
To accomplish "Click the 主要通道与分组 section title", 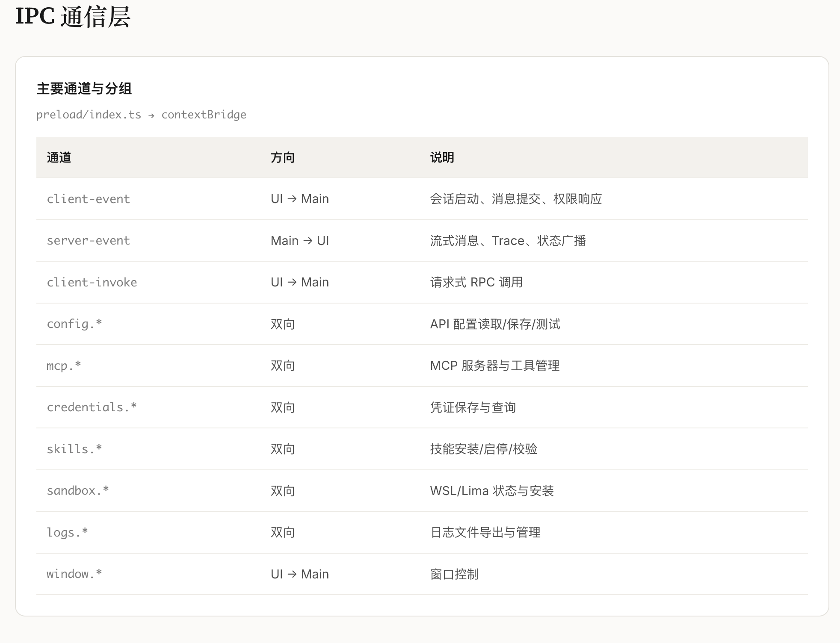I will coord(84,88).
